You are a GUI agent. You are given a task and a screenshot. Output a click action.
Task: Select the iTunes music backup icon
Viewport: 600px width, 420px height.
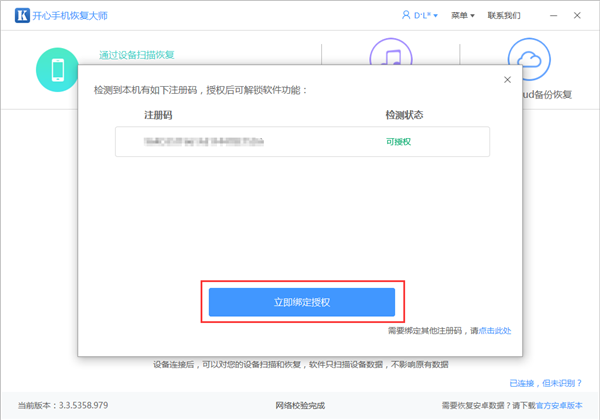(391, 51)
